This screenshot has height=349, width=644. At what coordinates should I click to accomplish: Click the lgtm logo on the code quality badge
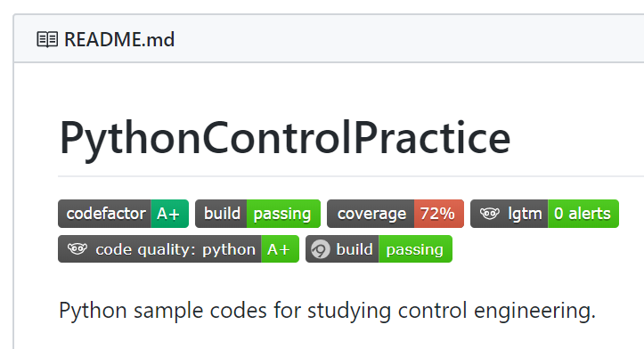[x=77, y=248]
